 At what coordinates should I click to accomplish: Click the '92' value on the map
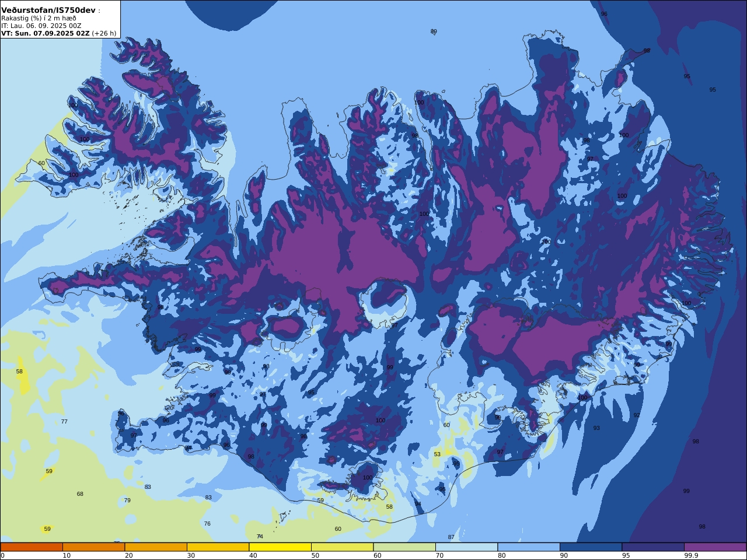click(637, 415)
